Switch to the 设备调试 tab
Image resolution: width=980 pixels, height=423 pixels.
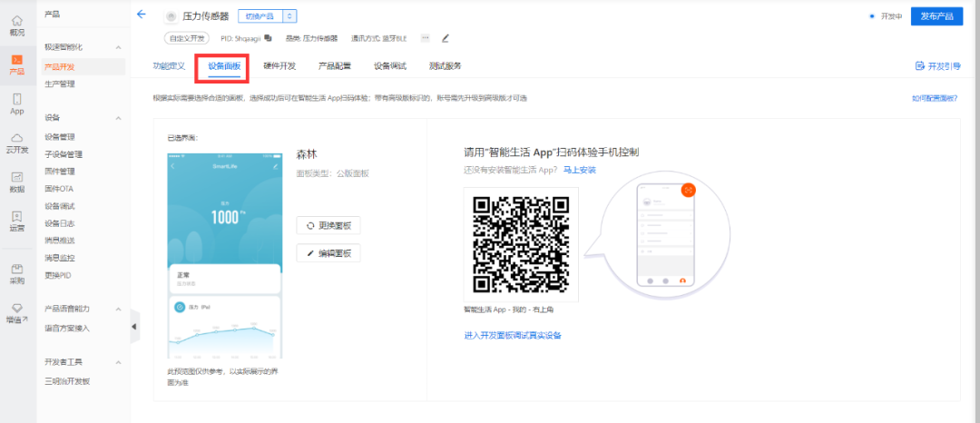pos(390,66)
